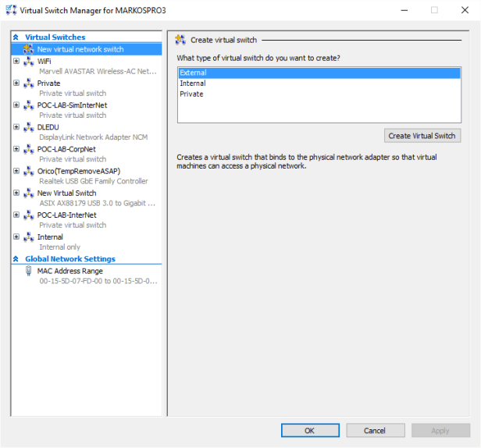The height and width of the screenshot is (448, 481).
Task: Click the Orico(TempRemoveASAP) switch icon
Action: click(29, 171)
